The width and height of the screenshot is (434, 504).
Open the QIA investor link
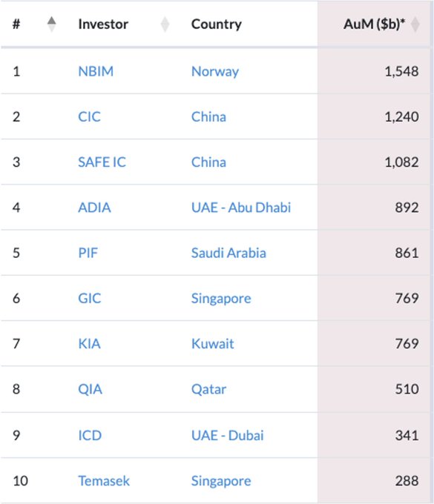point(90,389)
